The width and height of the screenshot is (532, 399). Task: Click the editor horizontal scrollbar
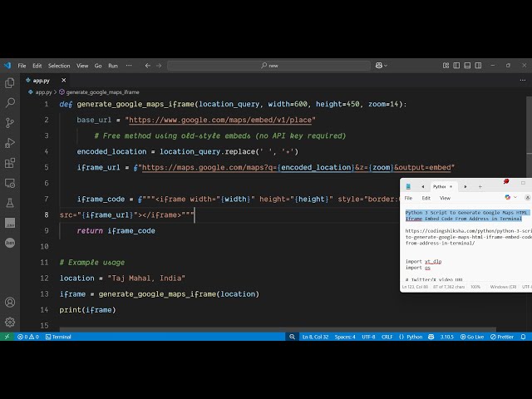(x=278, y=329)
